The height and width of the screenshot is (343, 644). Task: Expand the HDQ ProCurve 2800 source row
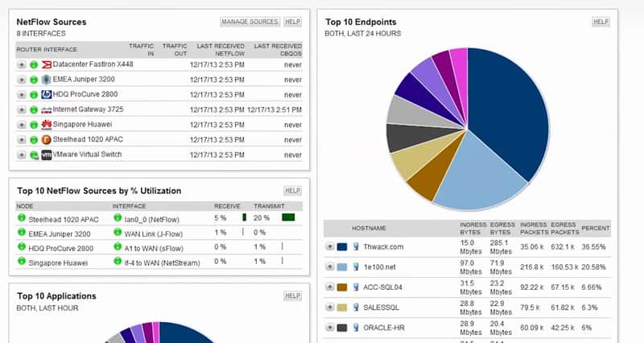coord(22,95)
